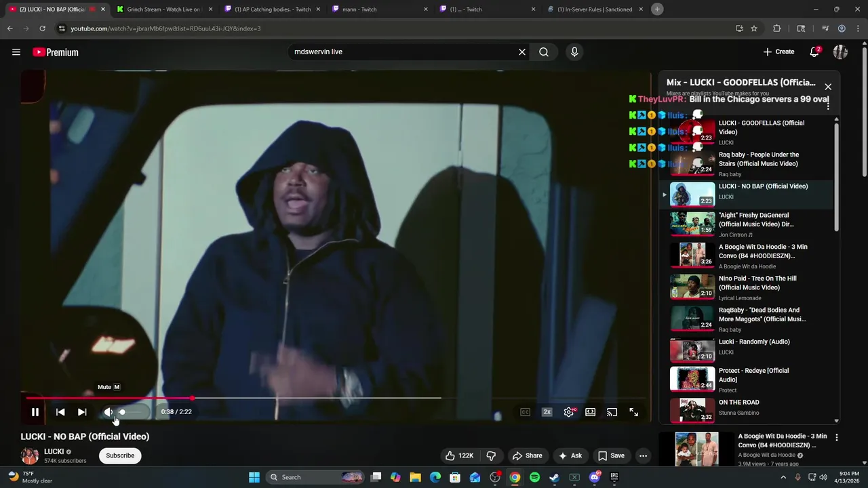Click the Ask button
The width and height of the screenshot is (868, 488).
570,455
